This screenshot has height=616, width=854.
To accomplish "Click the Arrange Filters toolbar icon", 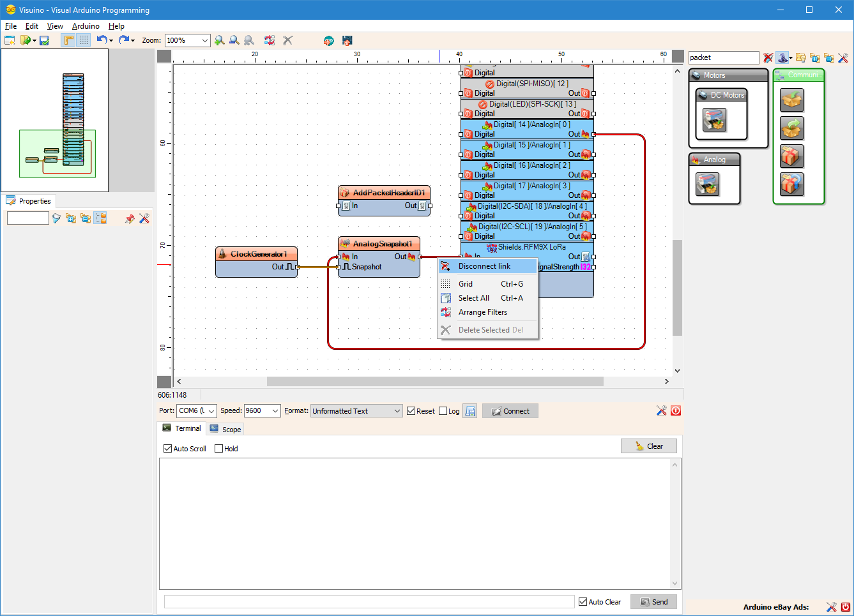I will coord(270,40).
